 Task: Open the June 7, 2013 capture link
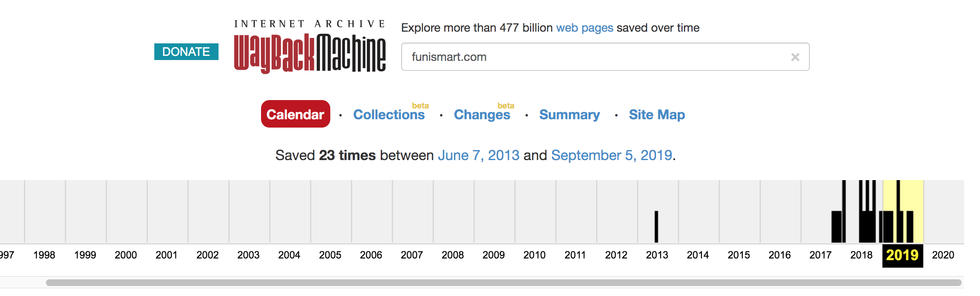point(478,155)
